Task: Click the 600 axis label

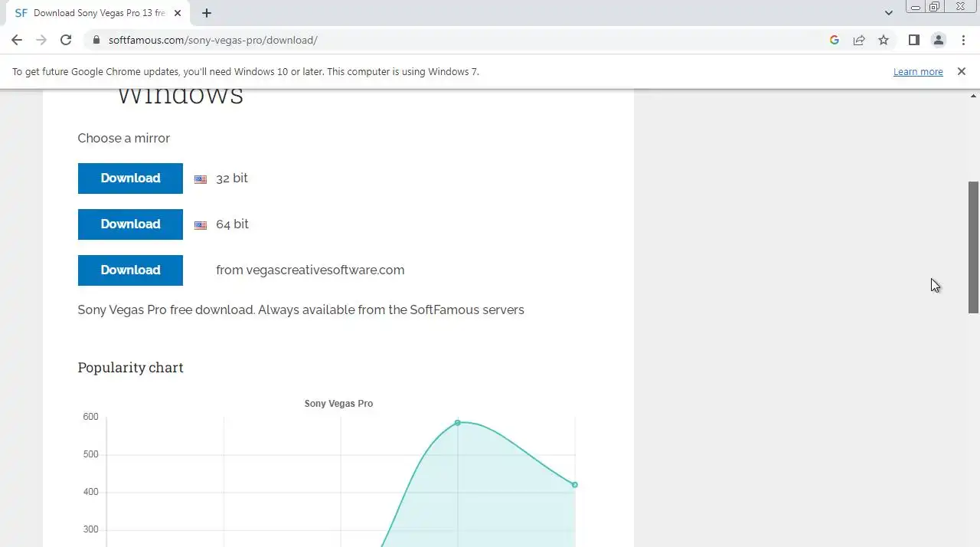Action: (90, 417)
